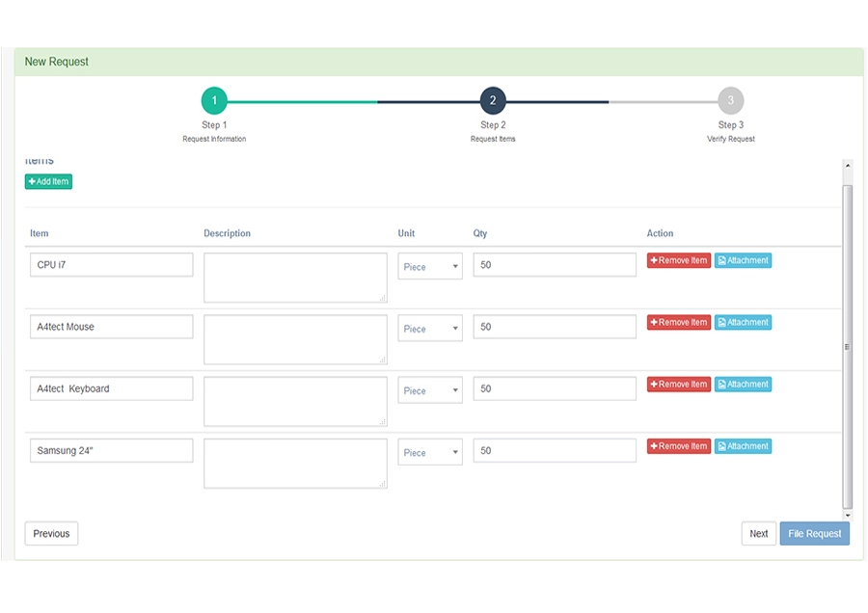The width and height of the screenshot is (868, 613).
Task: Open Attachment for Samsung 24" row
Action: click(x=743, y=446)
